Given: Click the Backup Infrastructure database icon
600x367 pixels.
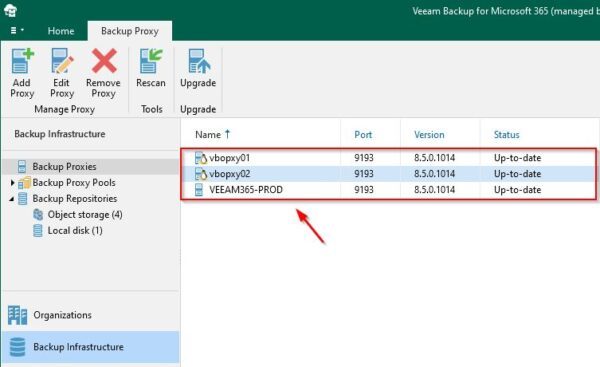Looking at the screenshot, I should (17, 347).
